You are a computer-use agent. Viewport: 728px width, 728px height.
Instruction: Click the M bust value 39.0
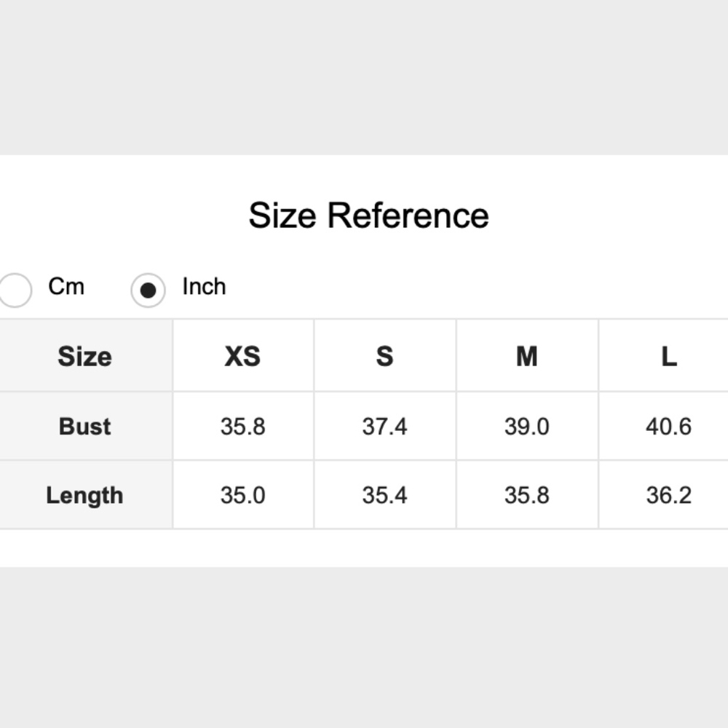526,426
